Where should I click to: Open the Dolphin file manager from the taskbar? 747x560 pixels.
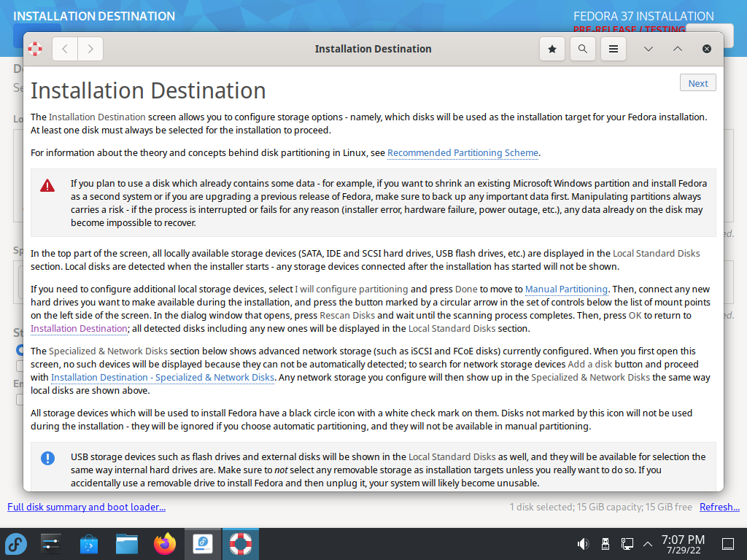click(x=127, y=544)
